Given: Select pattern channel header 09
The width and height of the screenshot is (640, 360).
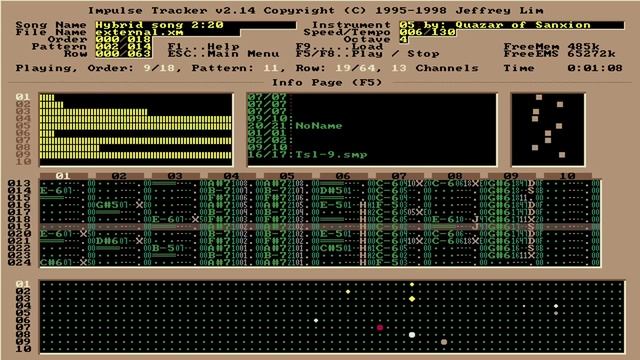Looking at the screenshot, I should (511, 176).
